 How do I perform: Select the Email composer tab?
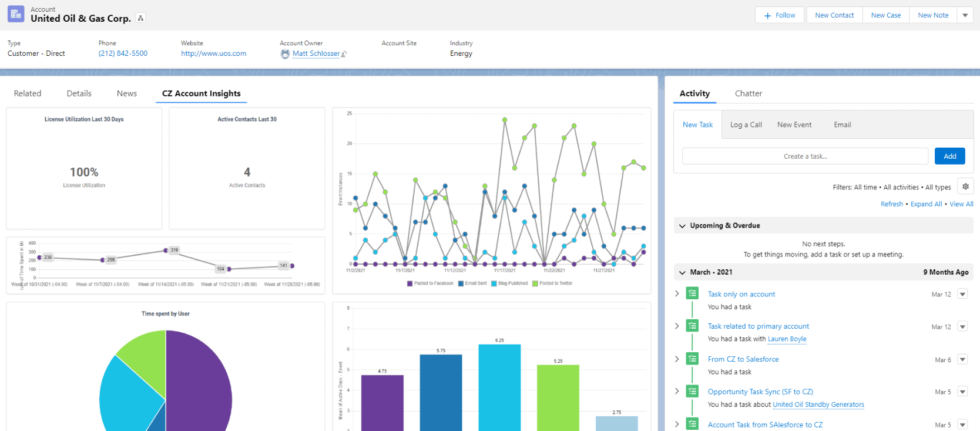(843, 125)
